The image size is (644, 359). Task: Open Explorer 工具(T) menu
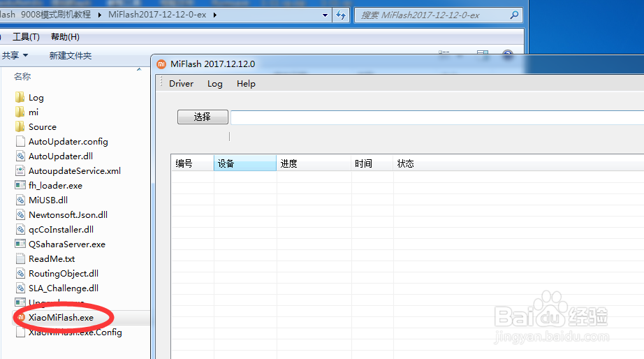(26, 37)
